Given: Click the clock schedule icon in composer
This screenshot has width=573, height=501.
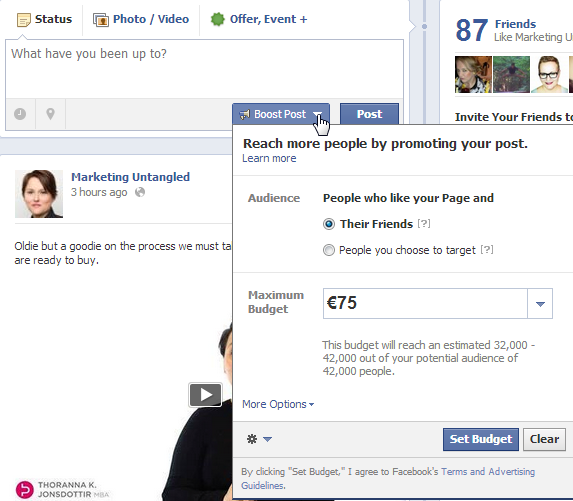Looking at the screenshot, I should point(20,114).
